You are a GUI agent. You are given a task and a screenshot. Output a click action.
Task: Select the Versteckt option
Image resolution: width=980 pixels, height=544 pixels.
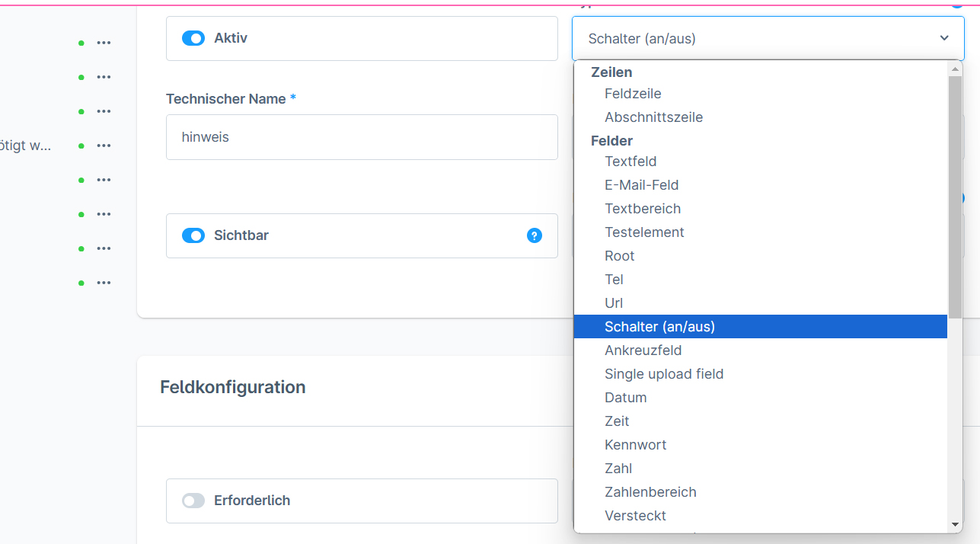coord(635,516)
